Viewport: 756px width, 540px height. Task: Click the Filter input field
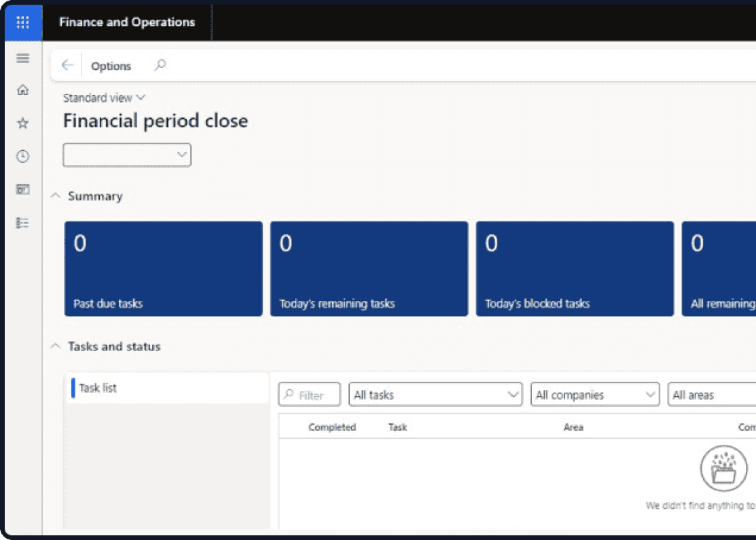[310, 395]
